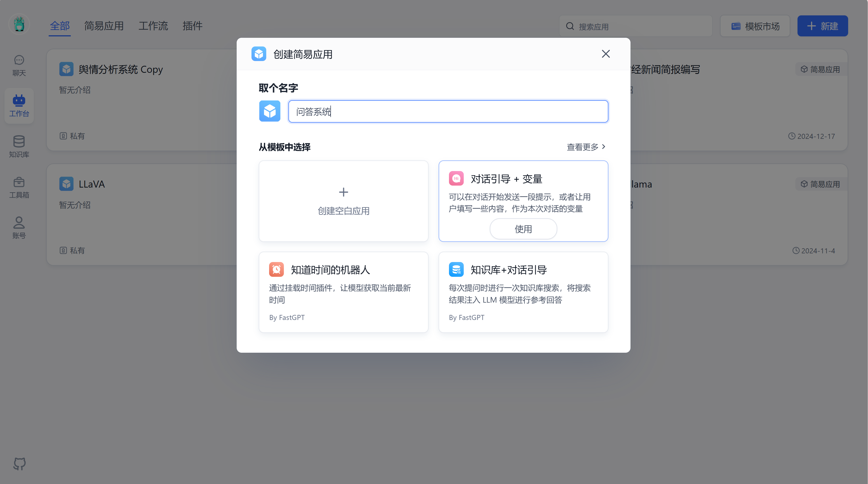The height and width of the screenshot is (484, 868).
Task: Click the cube icon in the dialog header
Action: (259, 54)
